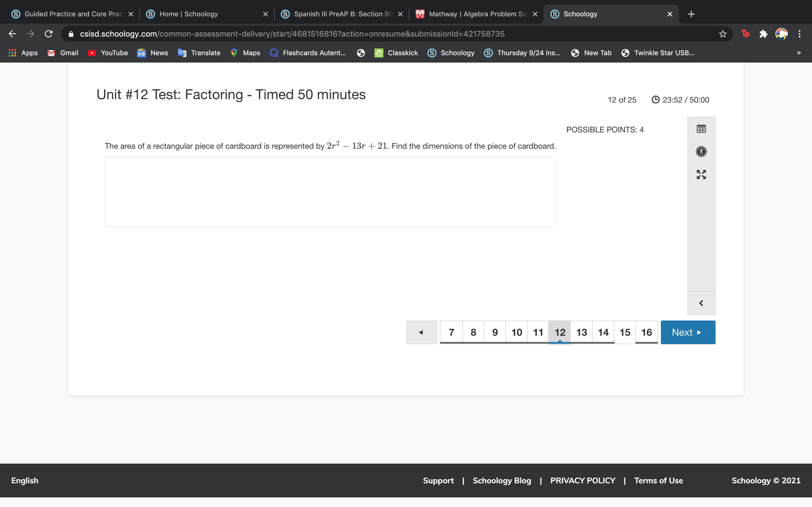This screenshot has width=812, height=507.
Task: Open the Chrome extensions puzzle icon
Action: [x=763, y=34]
